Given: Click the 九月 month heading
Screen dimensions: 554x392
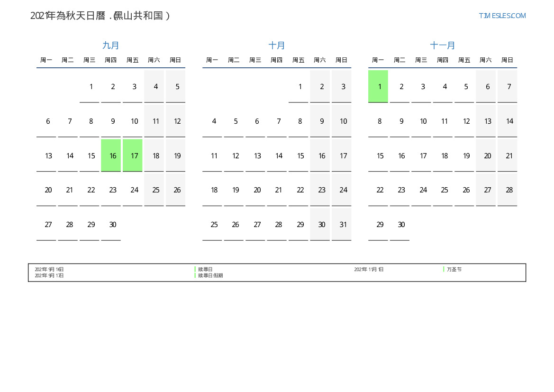Looking at the screenshot, I should pos(111,46).
